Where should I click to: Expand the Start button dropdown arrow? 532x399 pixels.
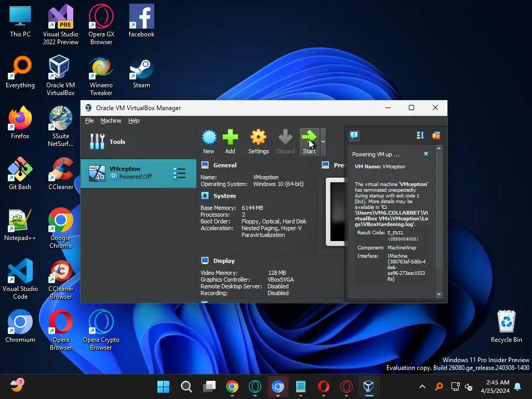pos(323,141)
